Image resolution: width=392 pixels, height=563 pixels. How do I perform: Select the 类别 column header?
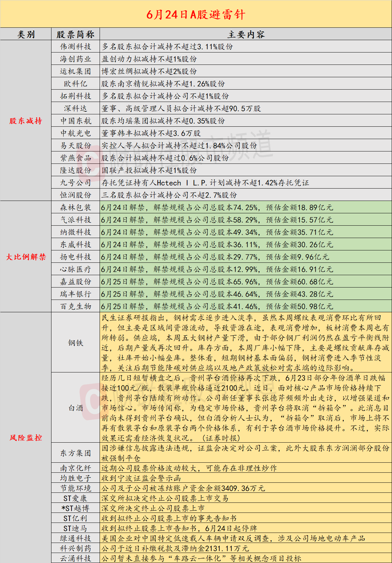coord(26,34)
